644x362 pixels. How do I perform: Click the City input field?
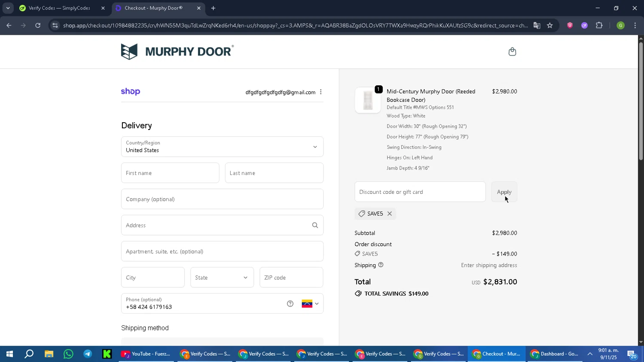tap(153, 278)
